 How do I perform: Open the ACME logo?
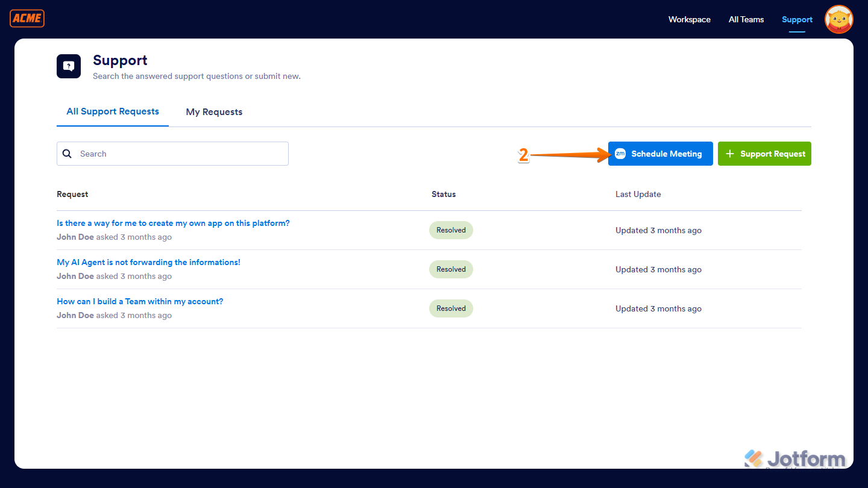[27, 18]
